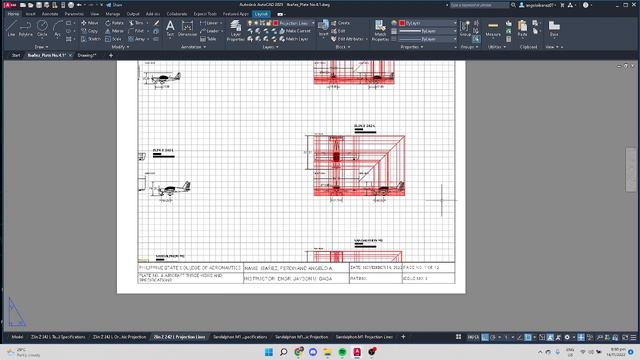Select the Group tool
Screen dimensions: 640x360
465,29
